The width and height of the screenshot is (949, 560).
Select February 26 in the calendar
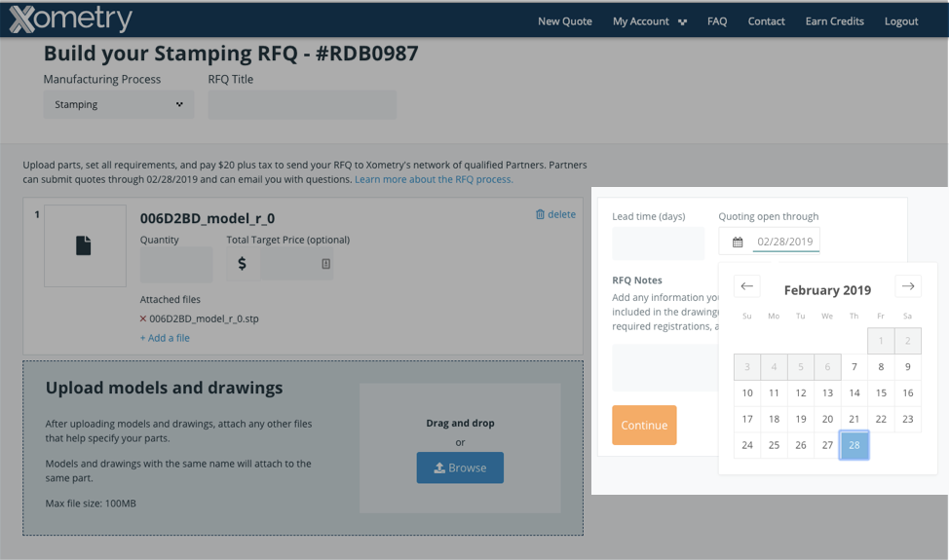[x=801, y=445]
